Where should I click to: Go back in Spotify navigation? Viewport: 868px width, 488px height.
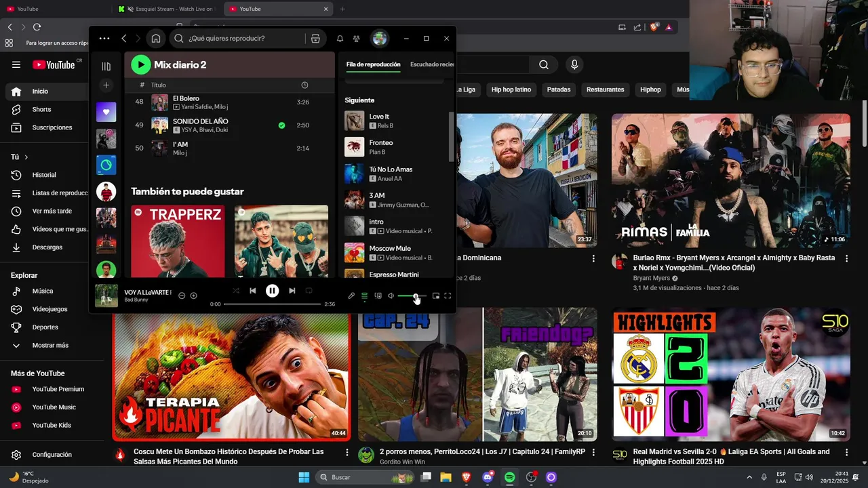tap(124, 39)
